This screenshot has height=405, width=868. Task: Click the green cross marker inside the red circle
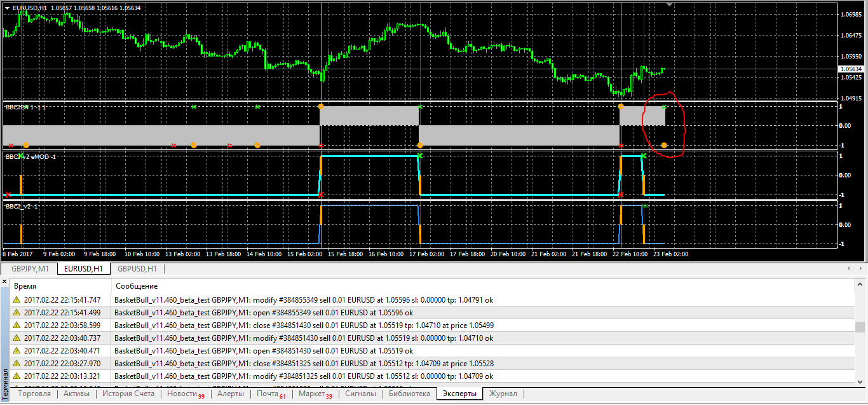coord(664,107)
